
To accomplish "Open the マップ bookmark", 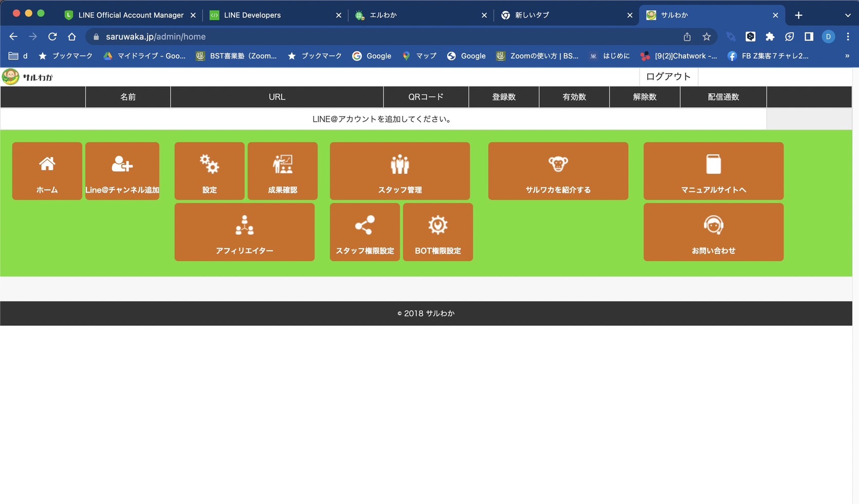I will pyautogui.click(x=419, y=56).
